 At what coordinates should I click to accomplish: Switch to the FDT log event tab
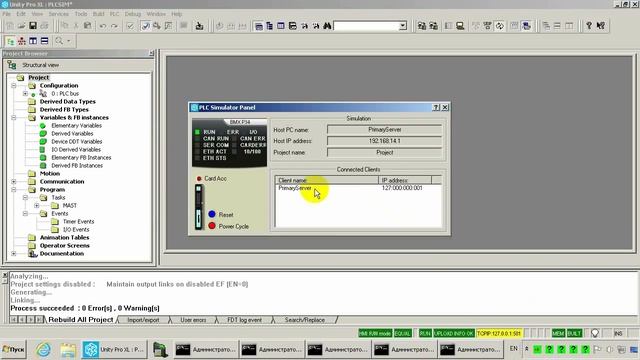[x=244, y=320]
